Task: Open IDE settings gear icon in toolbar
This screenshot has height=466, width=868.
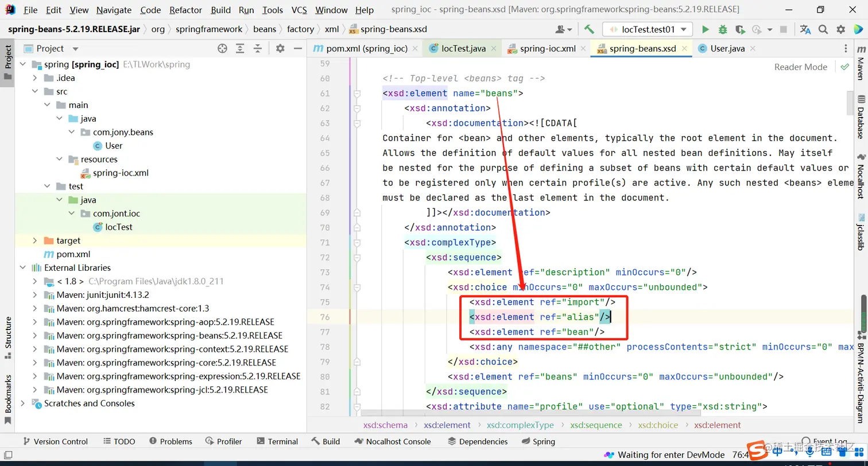Action: (x=841, y=29)
